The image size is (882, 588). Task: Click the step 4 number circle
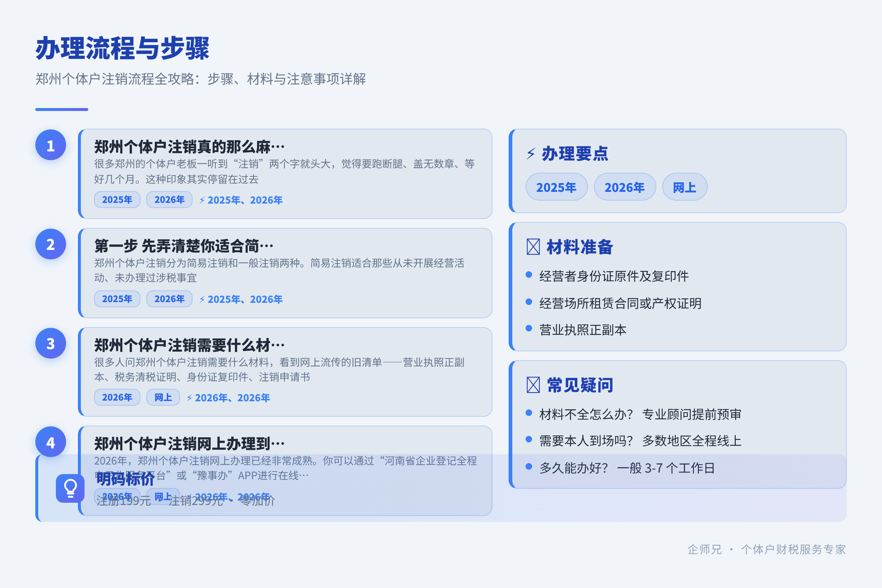(51, 442)
